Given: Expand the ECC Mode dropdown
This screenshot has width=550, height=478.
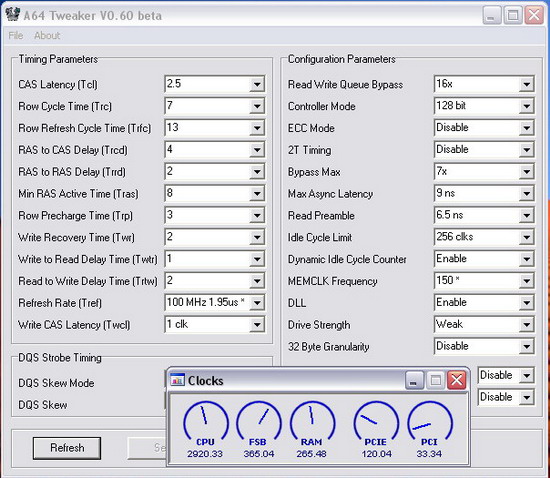Looking at the screenshot, I should click(526, 128).
